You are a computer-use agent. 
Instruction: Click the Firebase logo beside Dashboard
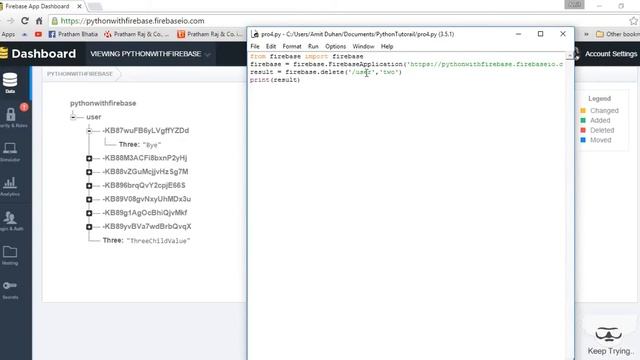(4, 53)
